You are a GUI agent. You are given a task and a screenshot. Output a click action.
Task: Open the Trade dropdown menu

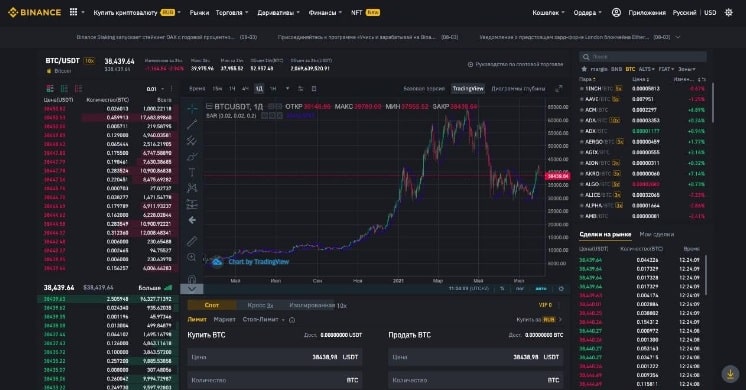[232, 12]
